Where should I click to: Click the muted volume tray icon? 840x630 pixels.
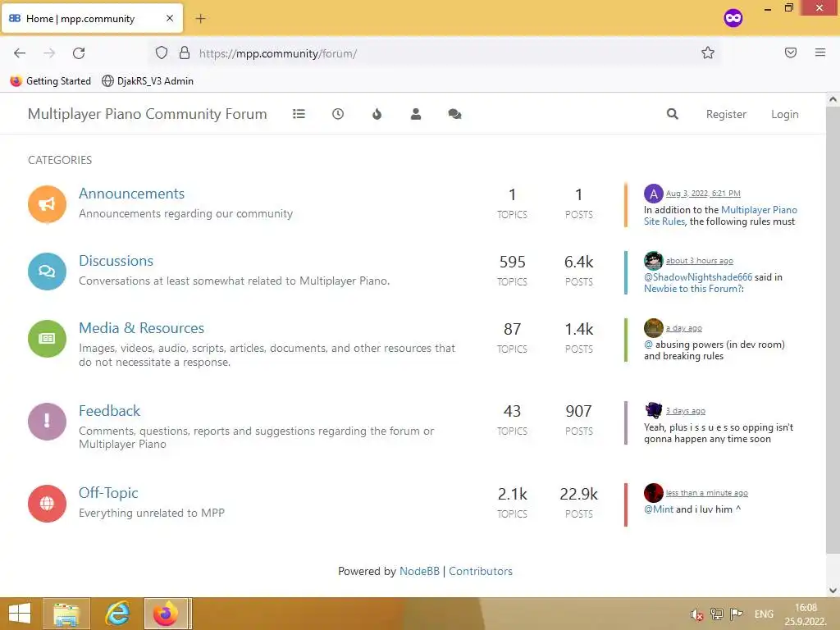tap(696, 614)
